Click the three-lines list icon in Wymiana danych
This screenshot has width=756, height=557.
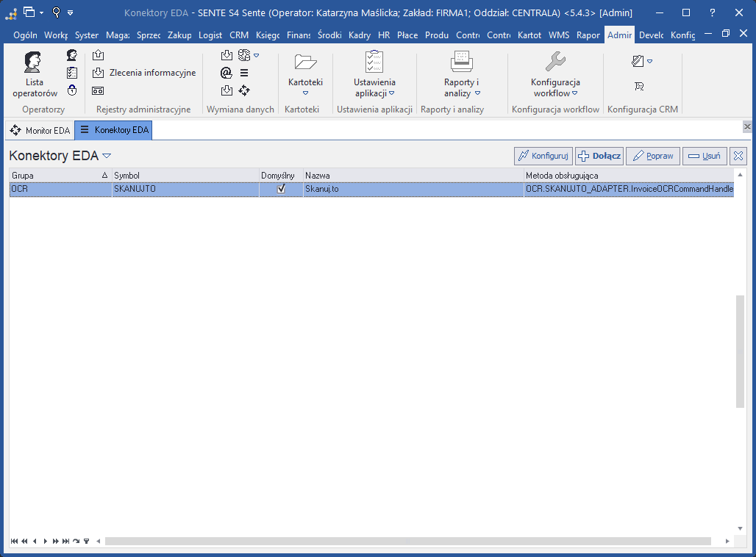[x=244, y=73]
